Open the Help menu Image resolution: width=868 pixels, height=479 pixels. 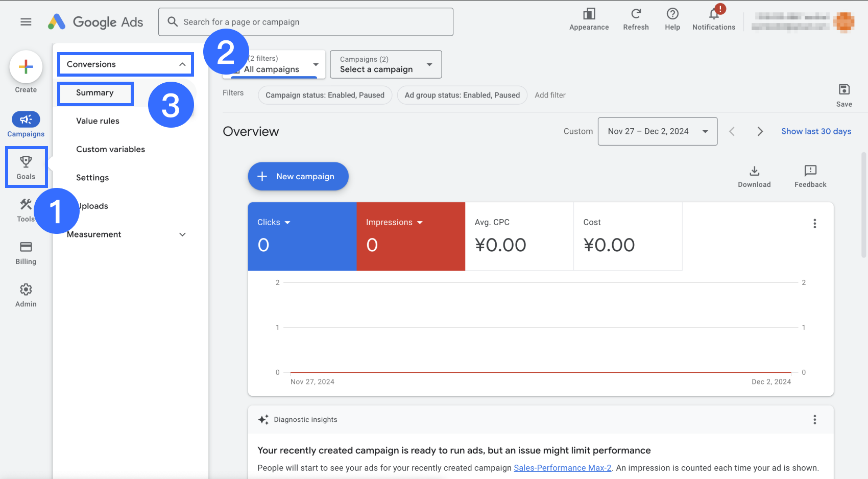tap(672, 19)
